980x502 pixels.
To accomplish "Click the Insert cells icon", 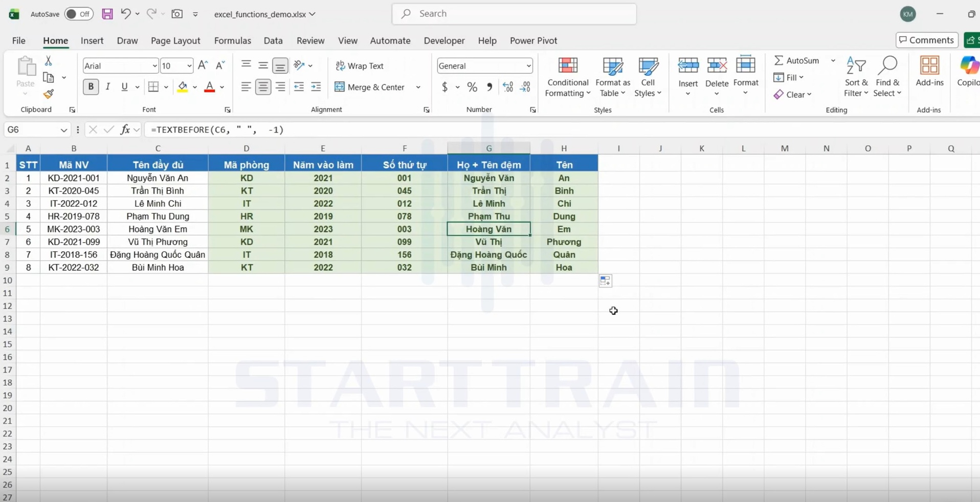I will pos(688,66).
